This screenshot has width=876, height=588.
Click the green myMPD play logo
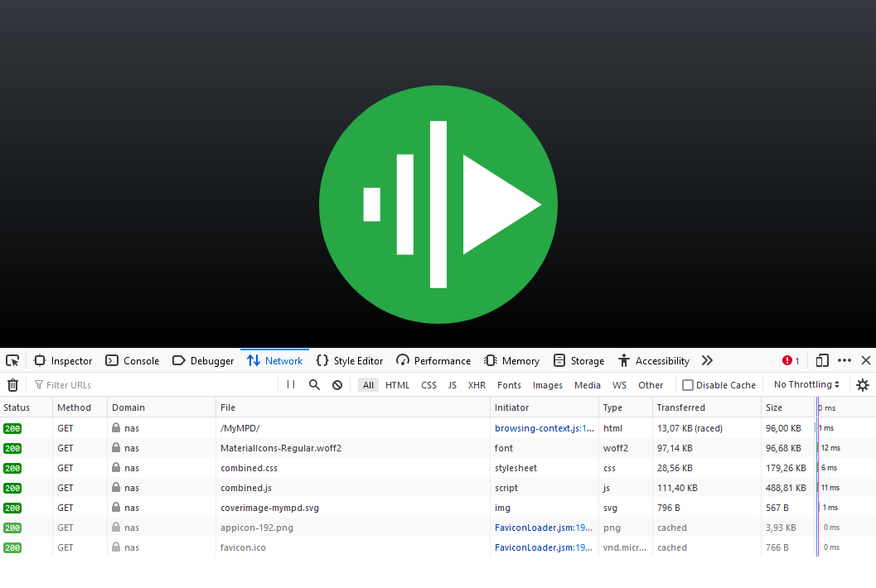(x=438, y=205)
